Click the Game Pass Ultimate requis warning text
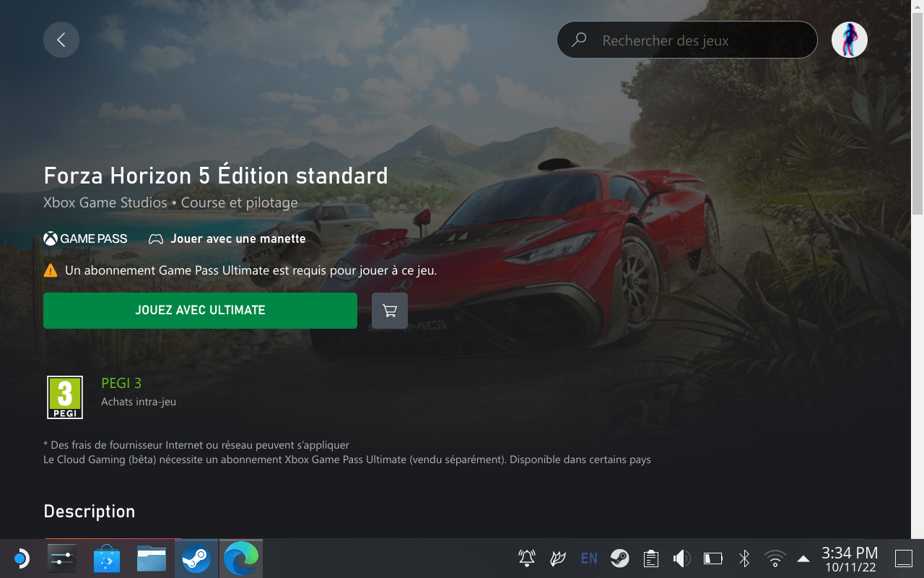The width and height of the screenshot is (924, 578). [250, 271]
